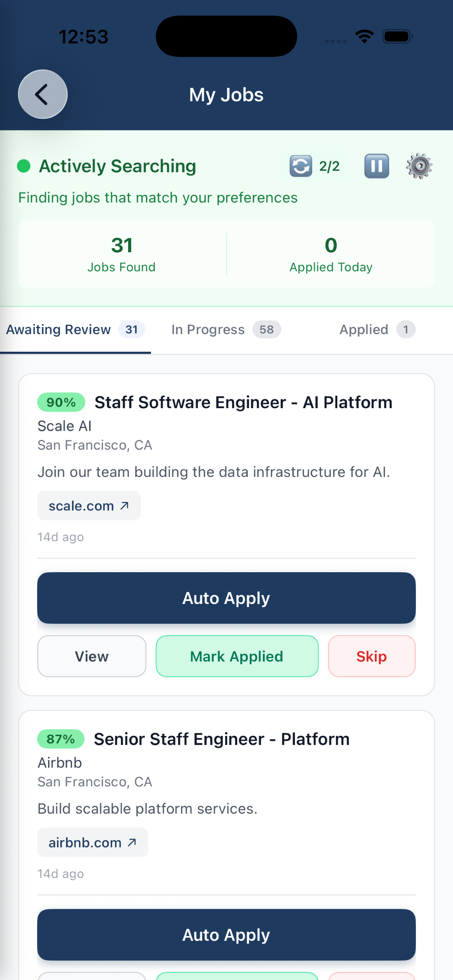Open the search settings gear
This screenshot has height=980, width=453.
click(x=419, y=165)
